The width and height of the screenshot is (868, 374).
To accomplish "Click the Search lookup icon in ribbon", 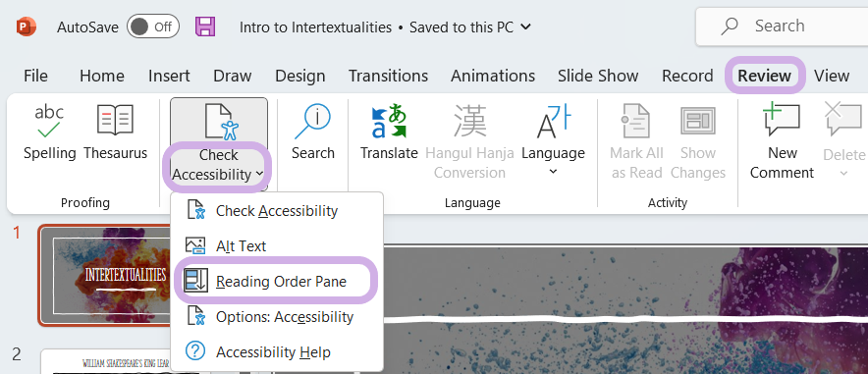I will [x=313, y=121].
